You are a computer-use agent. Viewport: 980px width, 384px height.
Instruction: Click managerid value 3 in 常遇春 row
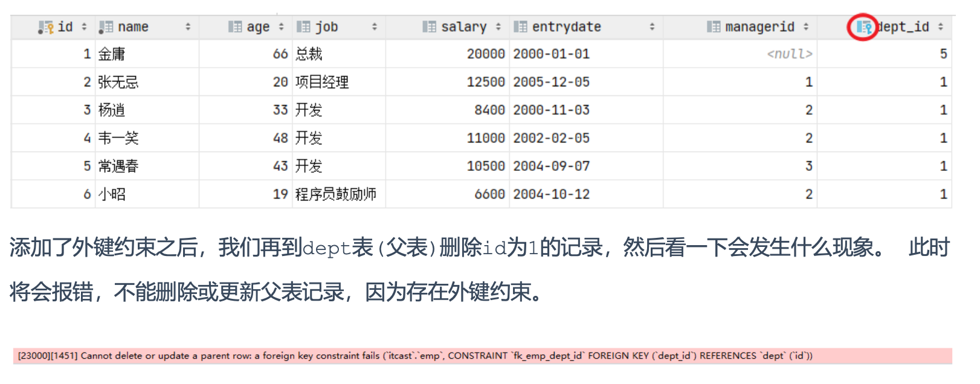pyautogui.click(x=809, y=166)
